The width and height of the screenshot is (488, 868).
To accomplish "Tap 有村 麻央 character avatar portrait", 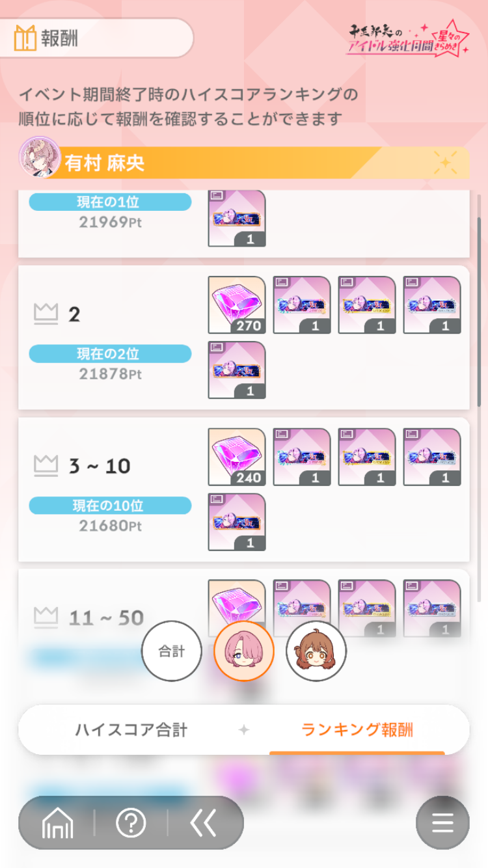I will [x=40, y=157].
